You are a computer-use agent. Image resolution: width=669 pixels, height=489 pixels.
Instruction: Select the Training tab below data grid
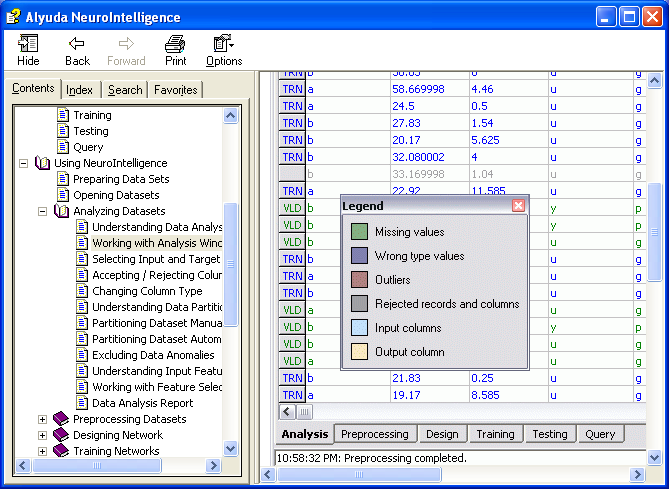click(495, 434)
